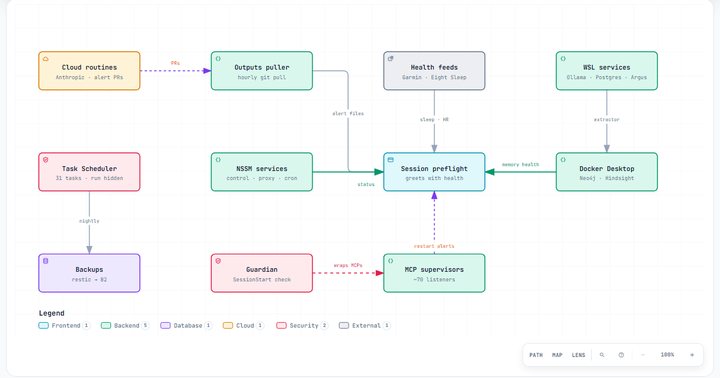Switch to LENS mode
This screenshot has height=378, width=720.
[x=578, y=355]
